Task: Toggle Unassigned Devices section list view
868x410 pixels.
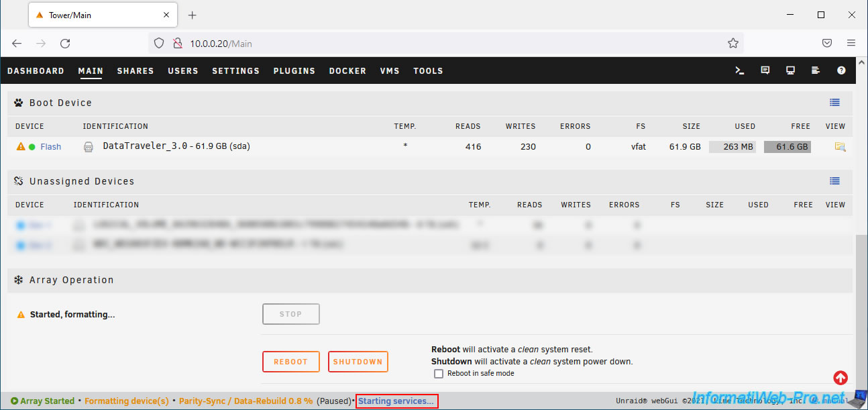Action: coord(834,181)
